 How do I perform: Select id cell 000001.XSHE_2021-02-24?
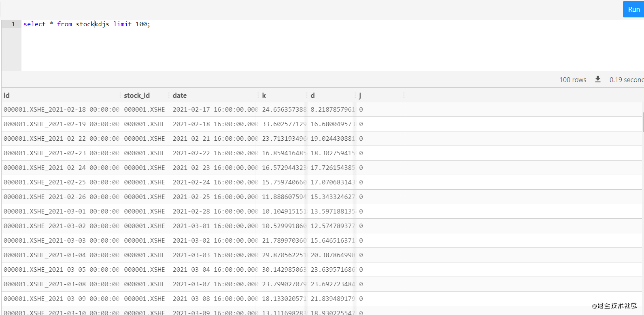[62, 168]
